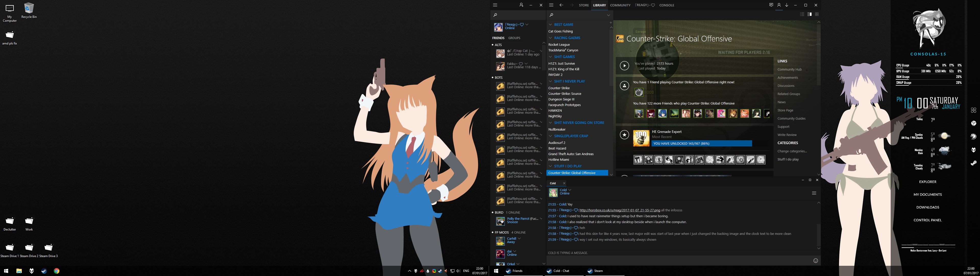Image resolution: width=980 pixels, height=276 pixels.
Task: Open the Achievements link
Action: [788, 78]
